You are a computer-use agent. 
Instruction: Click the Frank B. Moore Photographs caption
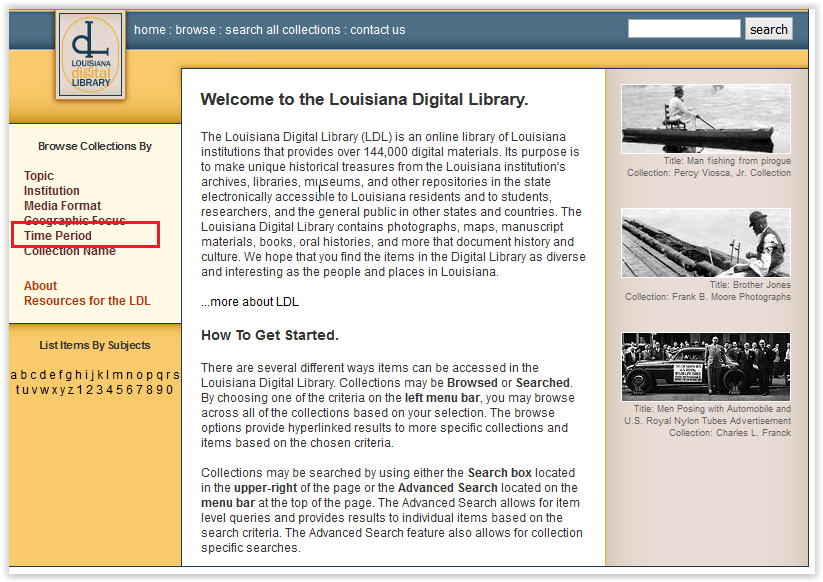coord(708,297)
